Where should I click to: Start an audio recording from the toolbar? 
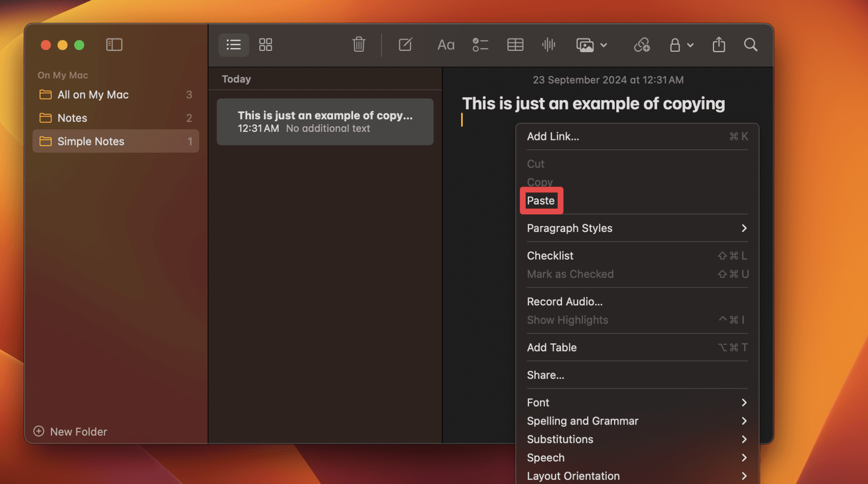coord(548,45)
